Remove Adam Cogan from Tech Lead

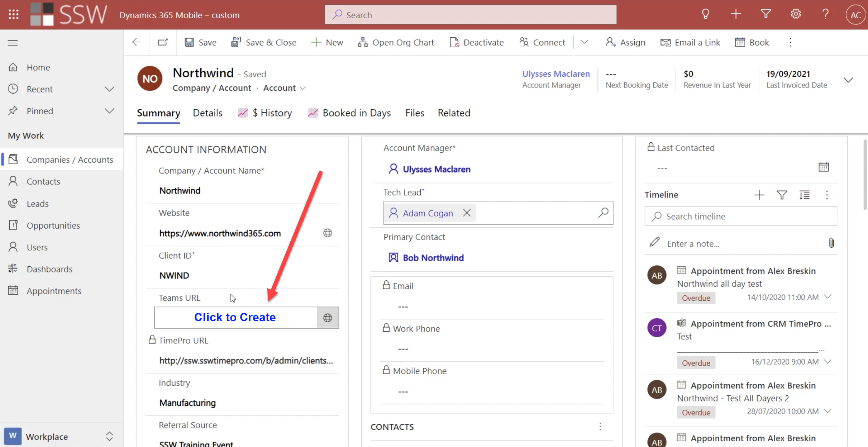pyautogui.click(x=467, y=213)
